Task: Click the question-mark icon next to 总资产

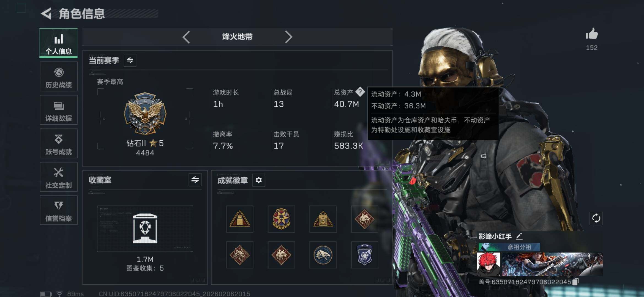Action: click(360, 92)
